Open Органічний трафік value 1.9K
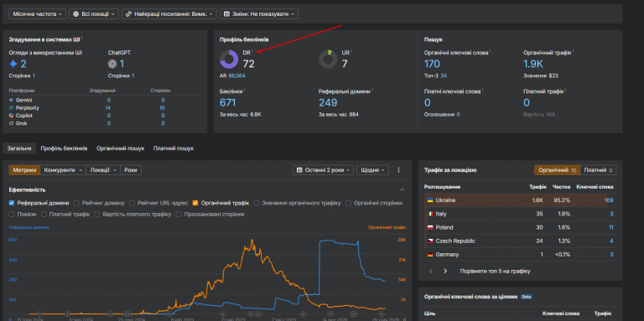Viewport: 644px width, 321px height. tap(533, 64)
